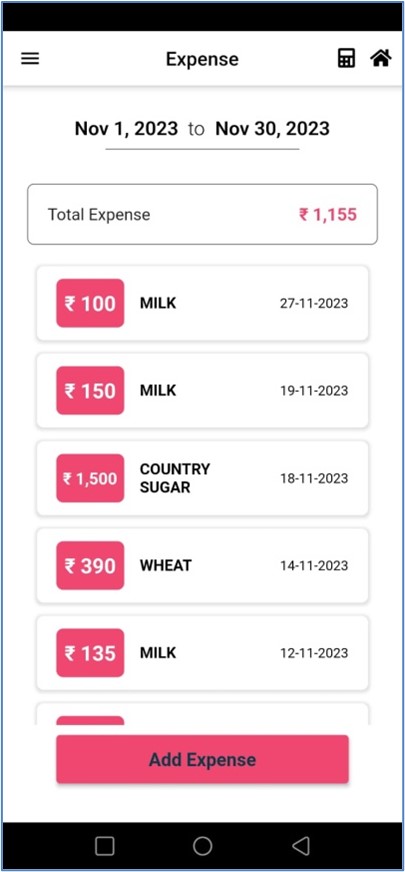Go to home via house icon

click(x=381, y=58)
